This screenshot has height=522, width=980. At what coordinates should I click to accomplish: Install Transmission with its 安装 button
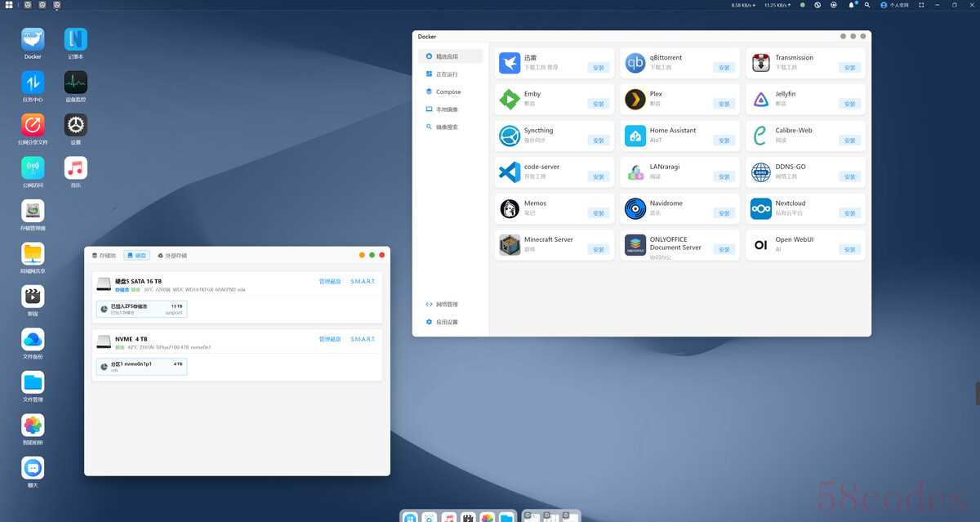[850, 68]
